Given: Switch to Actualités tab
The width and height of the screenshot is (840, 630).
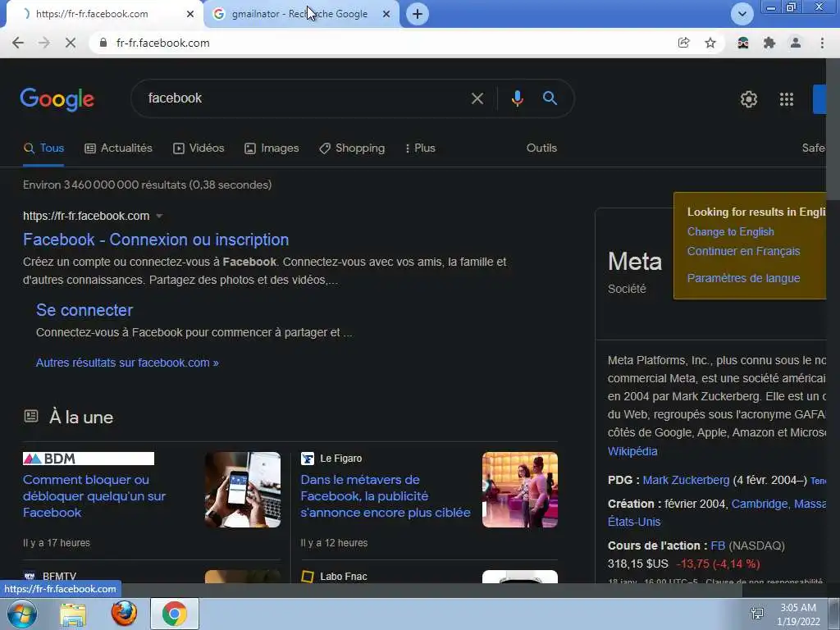Looking at the screenshot, I should [x=118, y=148].
